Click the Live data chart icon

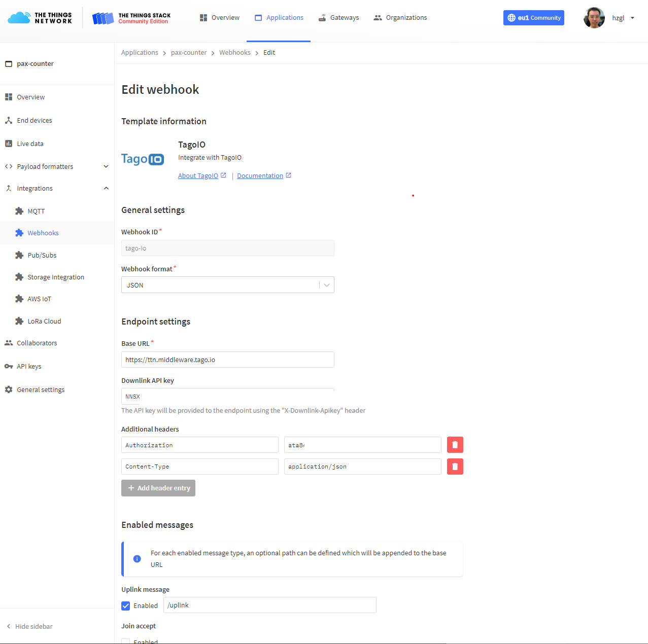click(9, 144)
